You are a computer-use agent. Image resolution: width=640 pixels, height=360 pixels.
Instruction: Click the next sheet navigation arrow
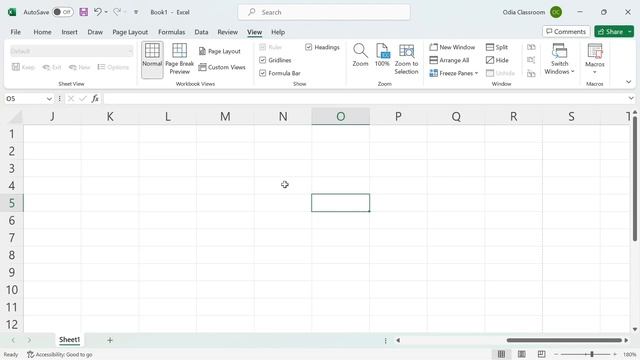29,340
